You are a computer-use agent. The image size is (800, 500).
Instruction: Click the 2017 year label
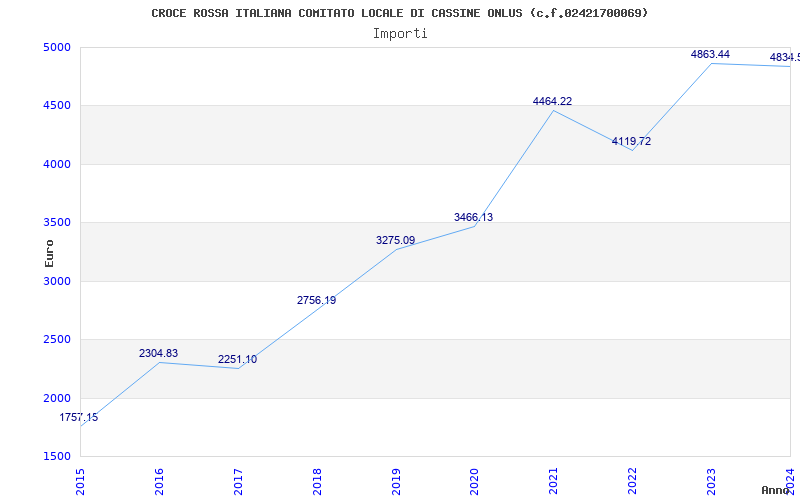(238, 481)
